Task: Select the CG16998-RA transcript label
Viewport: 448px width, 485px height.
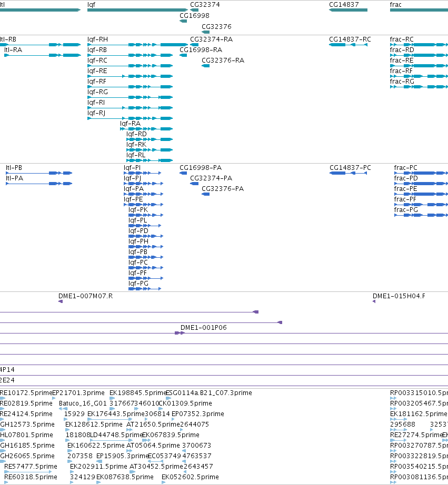Action: (x=201, y=50)
